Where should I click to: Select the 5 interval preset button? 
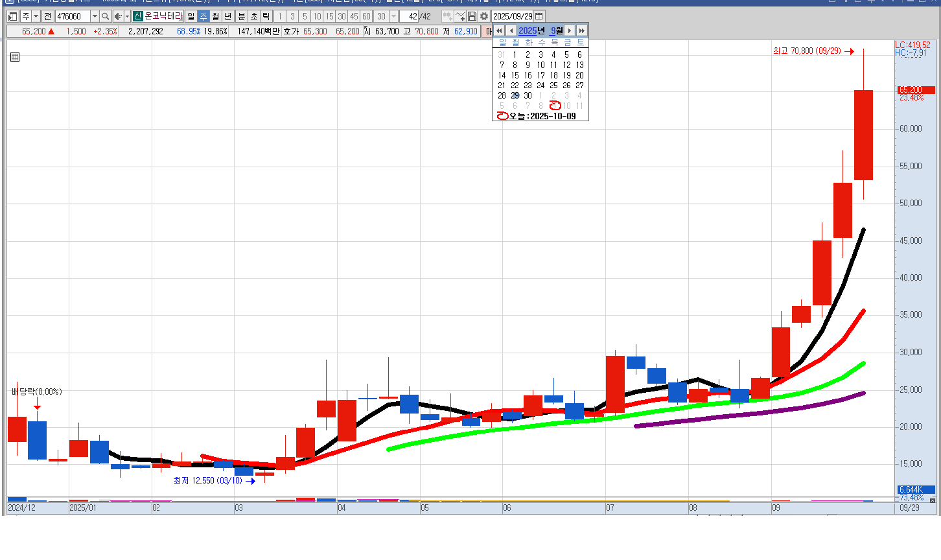tap(305, 16)
